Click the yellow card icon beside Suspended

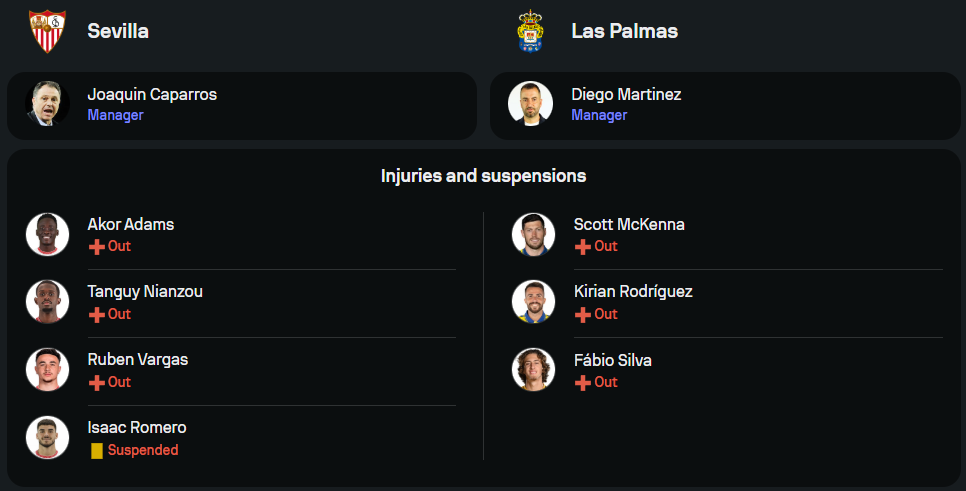pyautogui.click(x=97, y=451)
